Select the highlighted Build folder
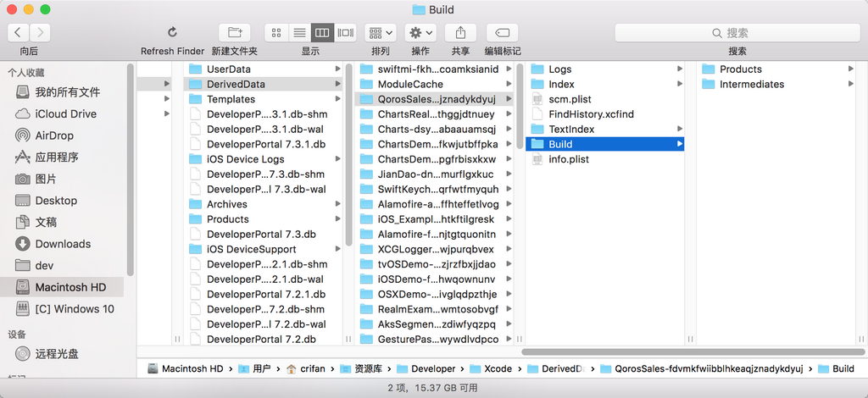The image size is (868, 398). (605, 144)
